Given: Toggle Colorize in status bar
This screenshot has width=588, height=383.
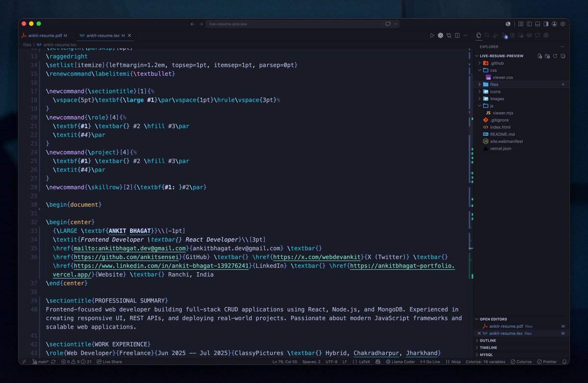Looking at the screenshot, I should click(x=521, y=361).
